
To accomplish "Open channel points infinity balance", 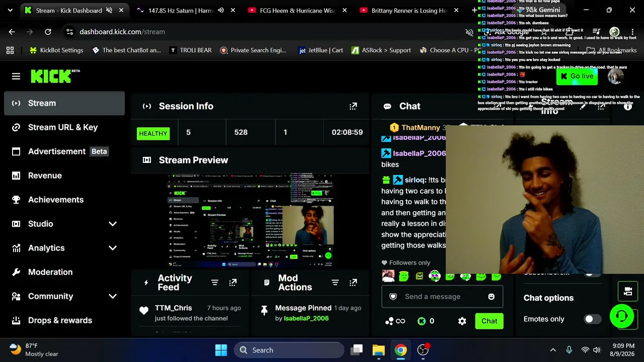I will tap(395, 321).
